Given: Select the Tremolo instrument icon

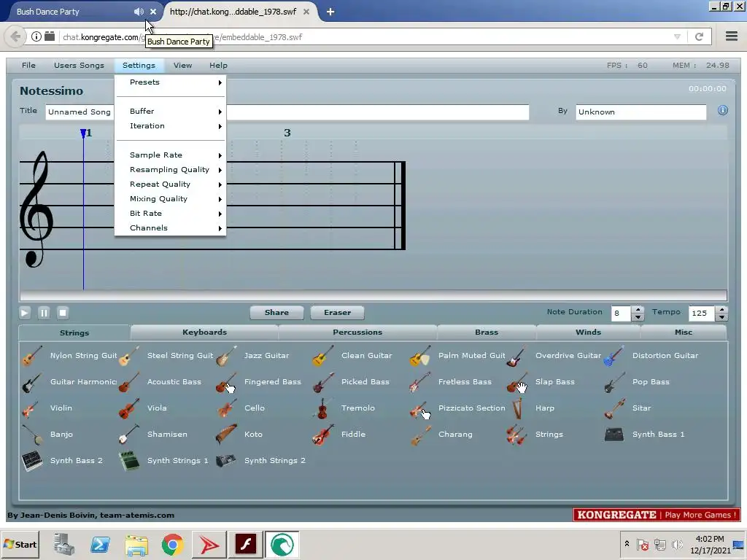Looking at the screenshot, I should (x=323, y=408).
